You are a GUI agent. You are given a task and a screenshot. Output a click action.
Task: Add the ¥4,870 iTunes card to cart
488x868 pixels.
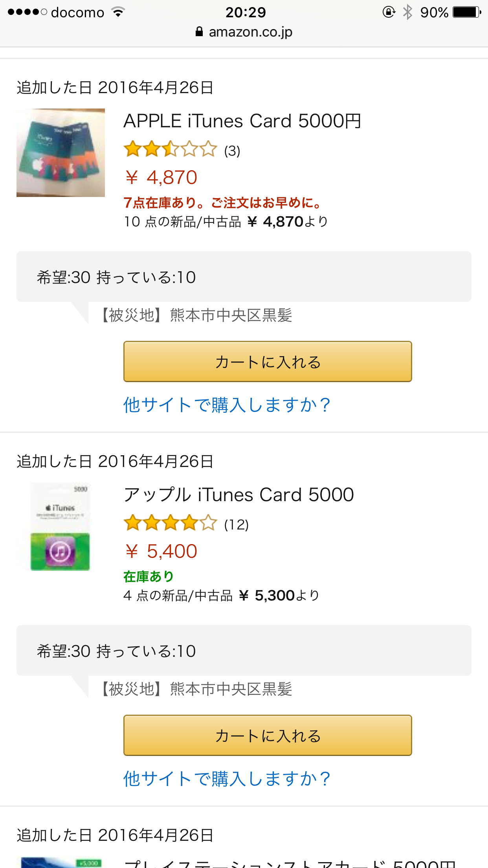[x=268, y=362]
